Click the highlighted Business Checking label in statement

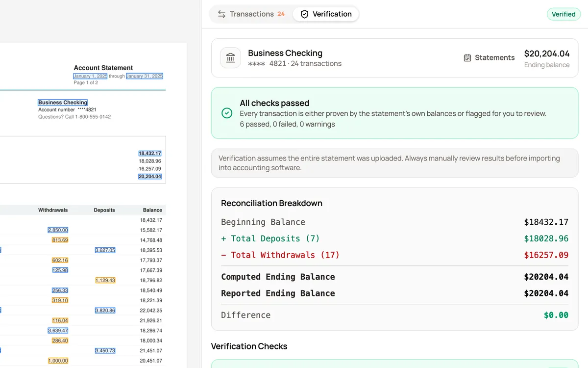coord(63,103)
